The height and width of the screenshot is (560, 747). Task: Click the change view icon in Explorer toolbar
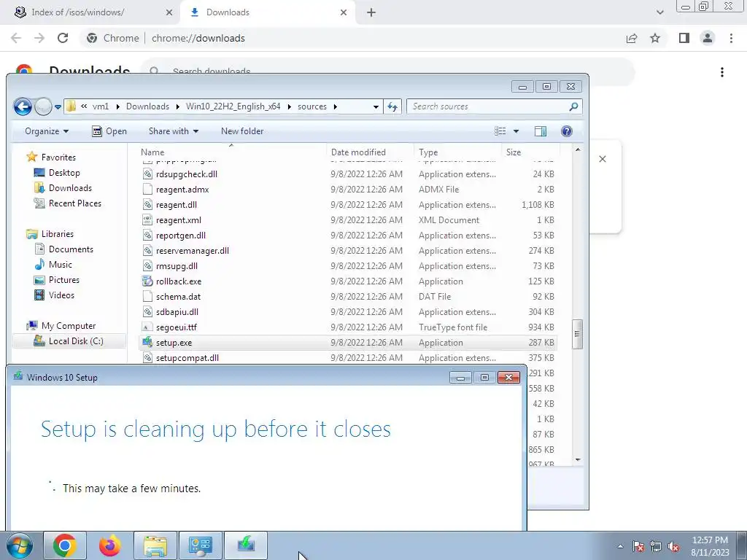(x=500, y=131)
